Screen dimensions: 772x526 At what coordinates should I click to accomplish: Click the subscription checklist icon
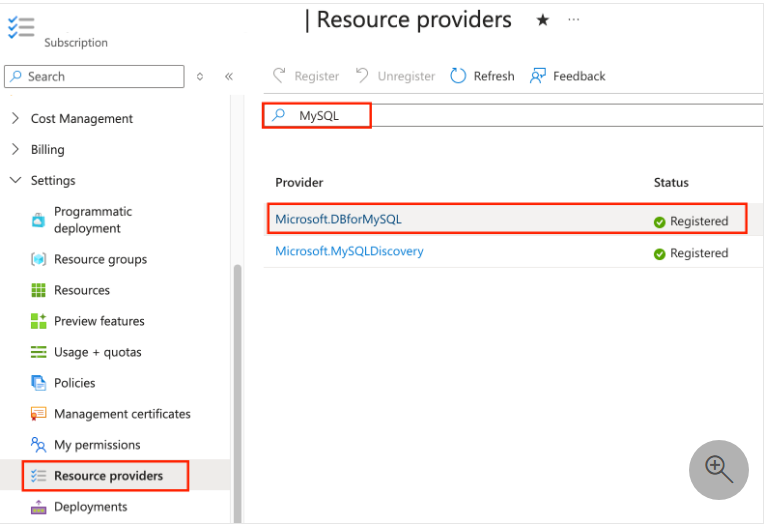[21, 27]
